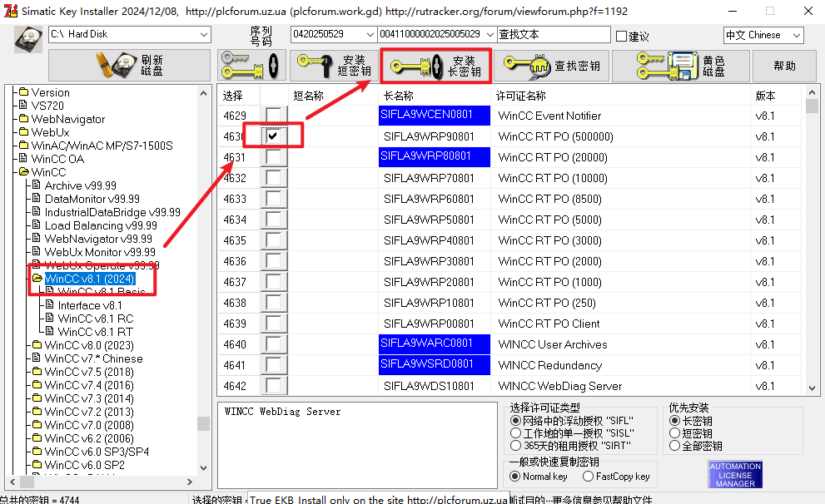Choose FastCopy key radio button

coord(589,477)
